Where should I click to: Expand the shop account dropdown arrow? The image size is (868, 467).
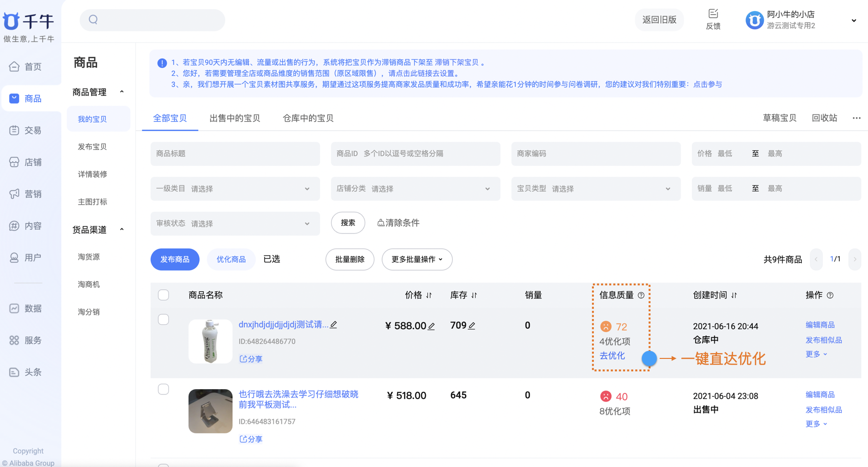tap(854, 21)
